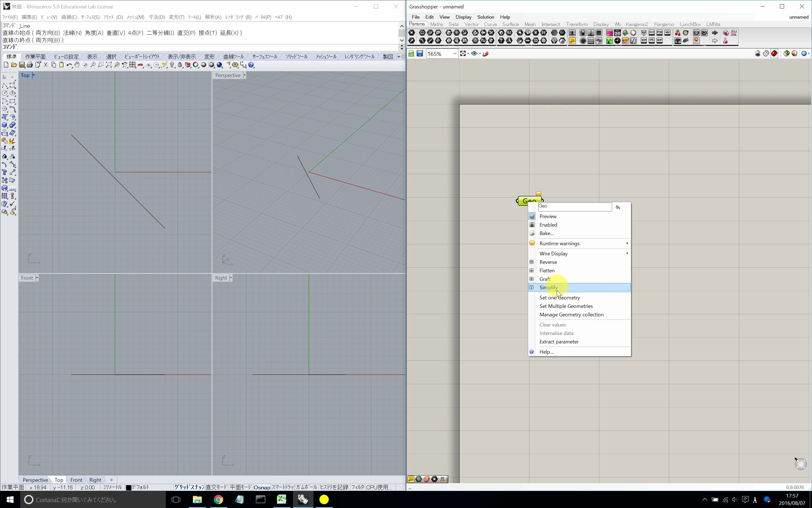Select the f(x) evaluate component icon
Viewport: 812px width, 508px height.
(734, 33)
